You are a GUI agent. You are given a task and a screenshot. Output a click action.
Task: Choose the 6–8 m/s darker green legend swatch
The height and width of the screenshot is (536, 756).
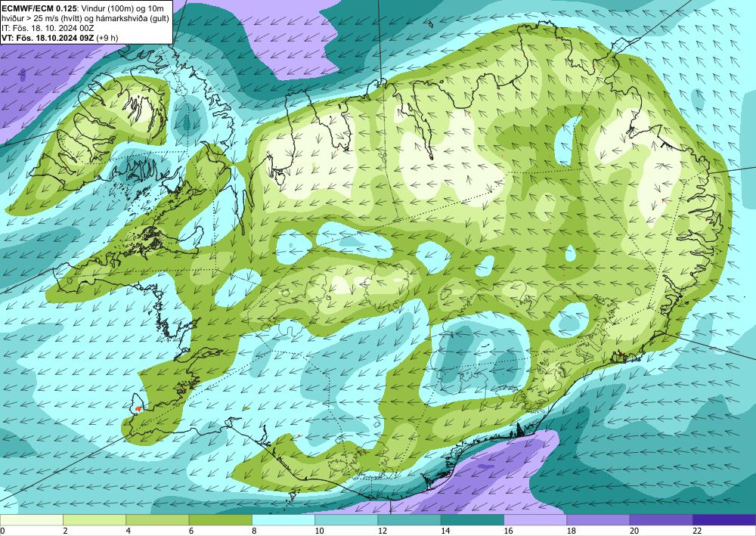click(220, 519)
